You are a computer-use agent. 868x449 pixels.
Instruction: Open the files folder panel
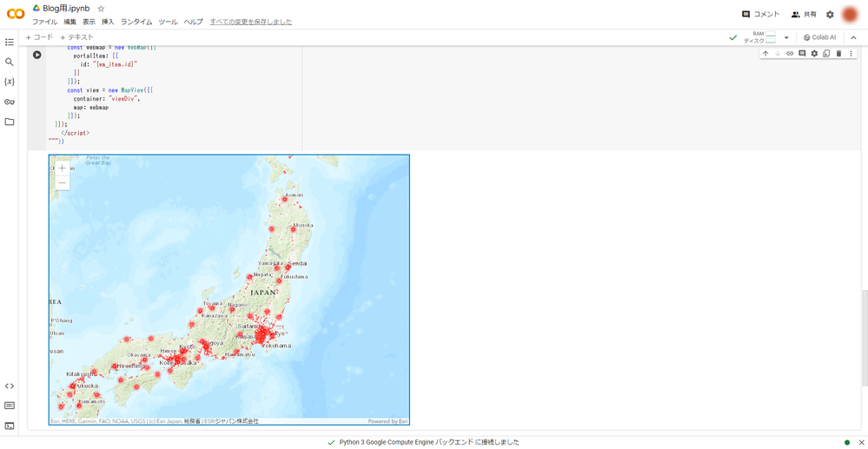10,122
